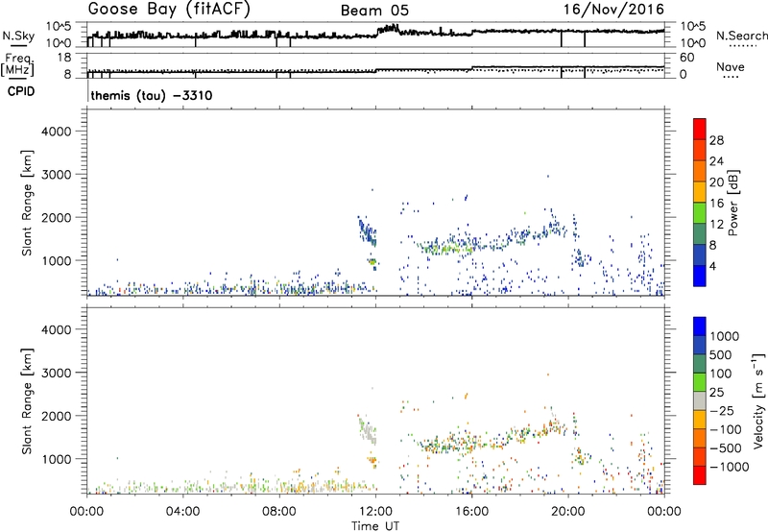Click the '60' tick on the Nave axis
The width and height of the screenshot is (768, 532).
pyautogui.click(x=686, y=58)
